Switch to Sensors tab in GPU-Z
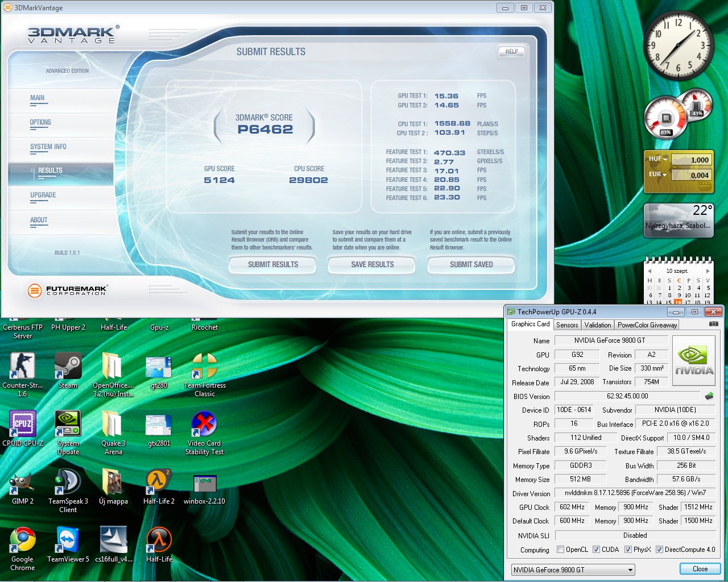The height and width of the screenshot is (582, 728). coord(567,325)
